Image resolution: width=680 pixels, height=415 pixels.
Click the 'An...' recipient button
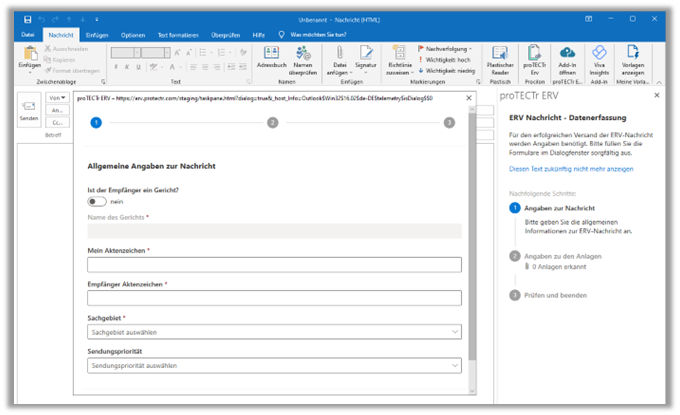coord(56,111)
